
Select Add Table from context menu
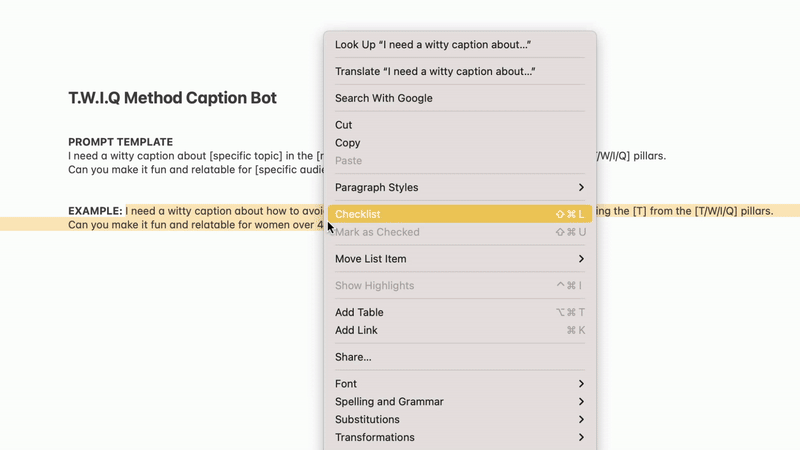[x=360, y=312]
